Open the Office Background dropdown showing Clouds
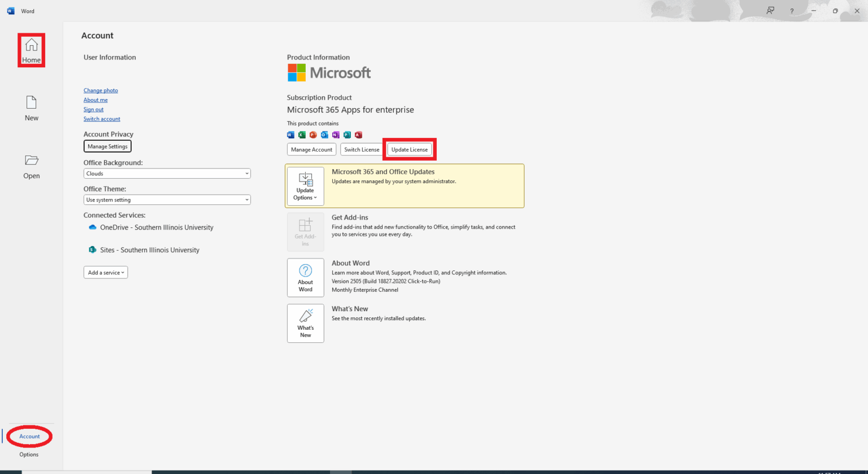 tap(167, 173)
